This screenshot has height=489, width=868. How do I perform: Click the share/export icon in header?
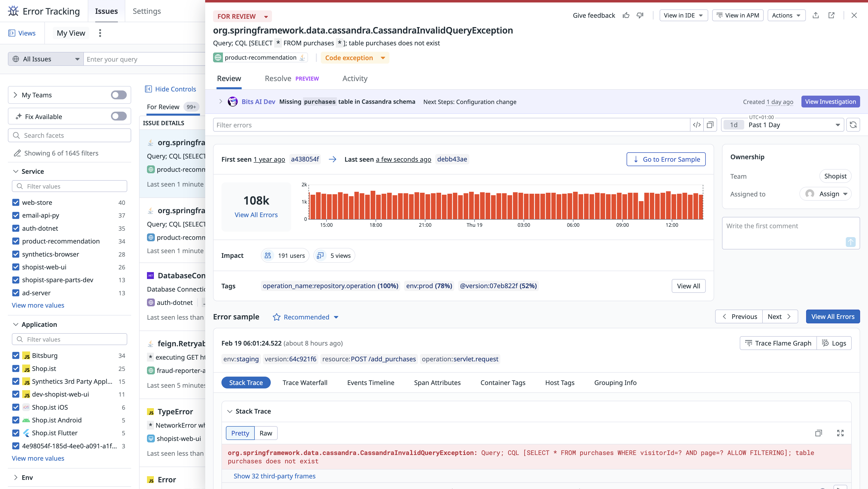click(815, 15)
